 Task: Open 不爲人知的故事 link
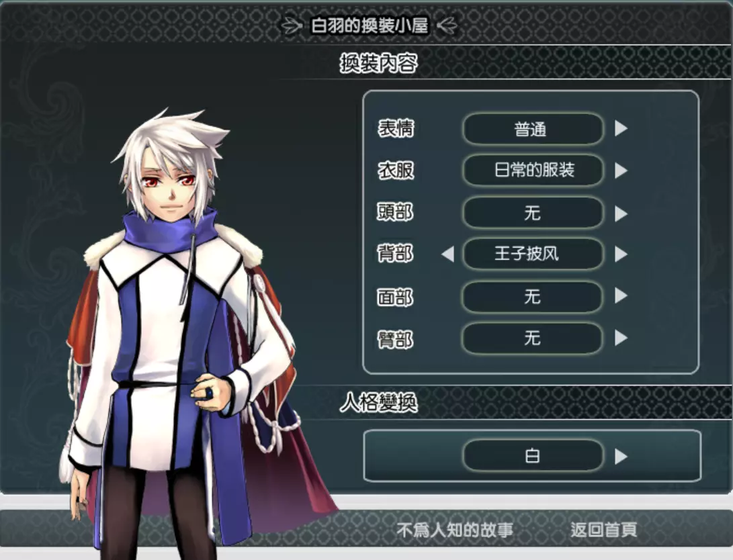tap(455, 530)
